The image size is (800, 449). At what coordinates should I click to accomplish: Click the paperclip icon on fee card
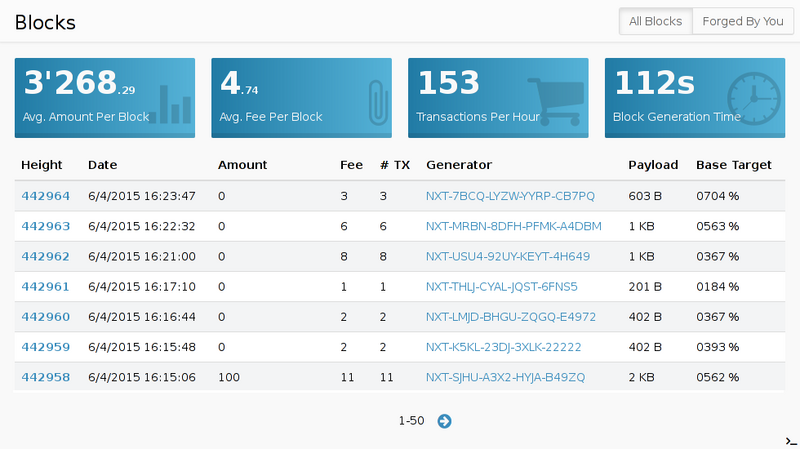coord(376,102)
